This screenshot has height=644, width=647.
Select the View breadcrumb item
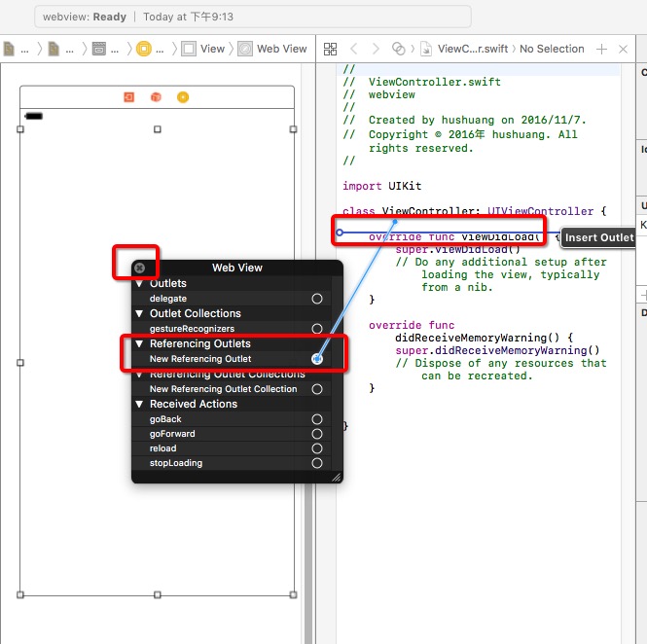click(x=203, y=49)
